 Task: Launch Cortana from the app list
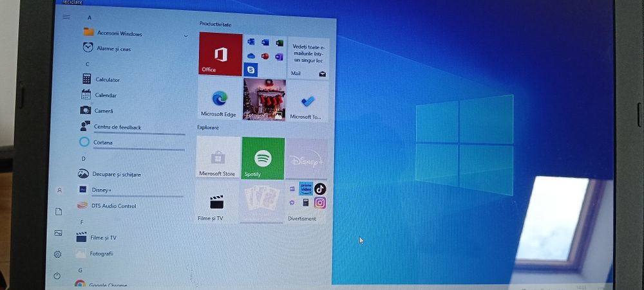[131, 142]
